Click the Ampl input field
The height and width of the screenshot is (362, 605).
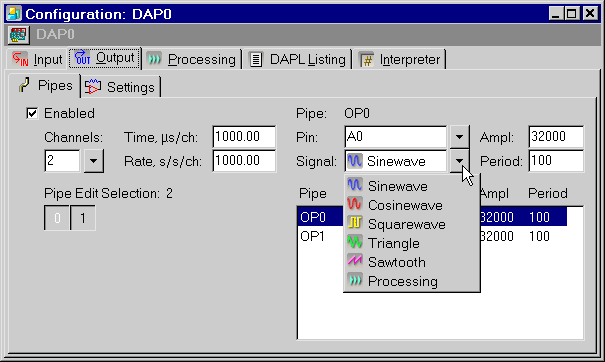point(556,136)
